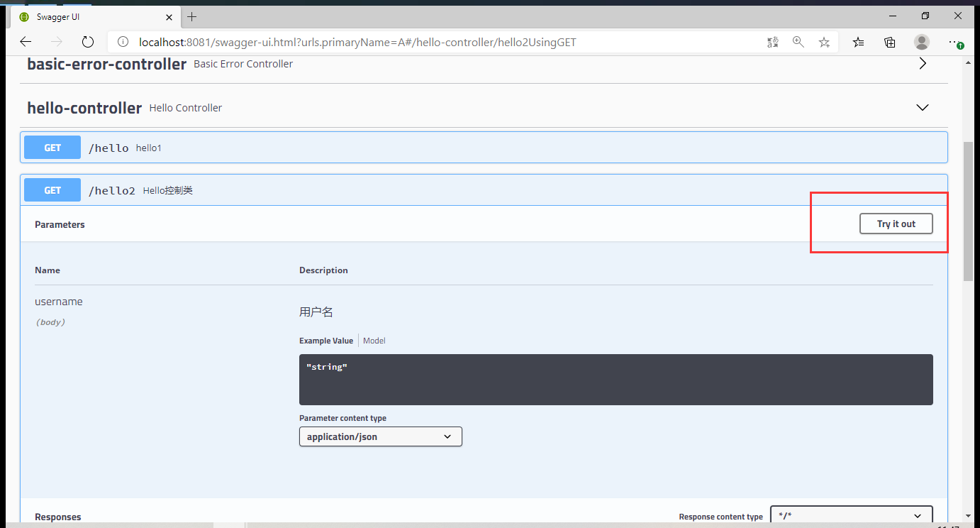Click the "string" example value box

coord(616,380)
